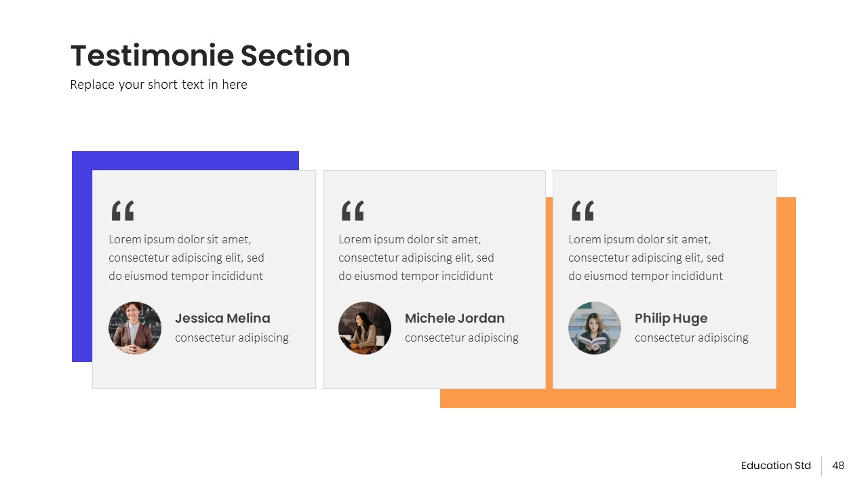Click the slide number 48
The image size is (868, 488).
click(838, 466)
